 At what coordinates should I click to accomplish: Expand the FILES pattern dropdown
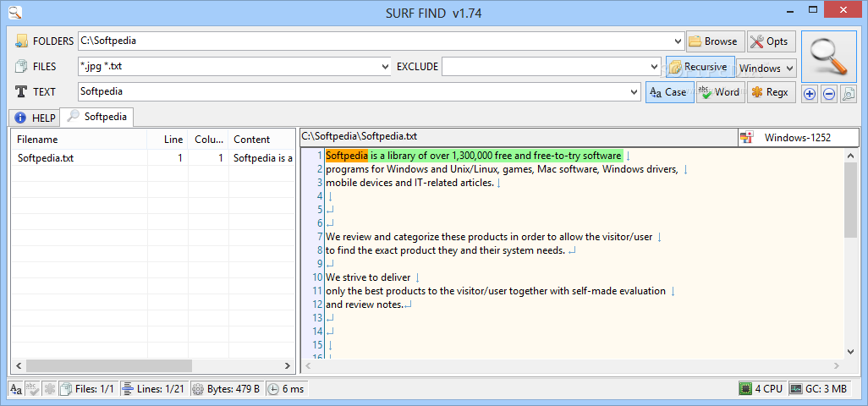(386, 67)
